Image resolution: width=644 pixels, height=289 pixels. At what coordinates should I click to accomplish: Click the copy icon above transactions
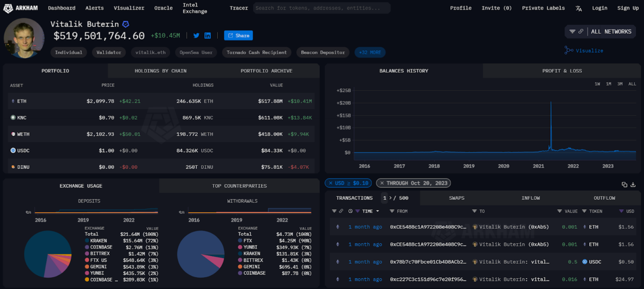(624, 184)
